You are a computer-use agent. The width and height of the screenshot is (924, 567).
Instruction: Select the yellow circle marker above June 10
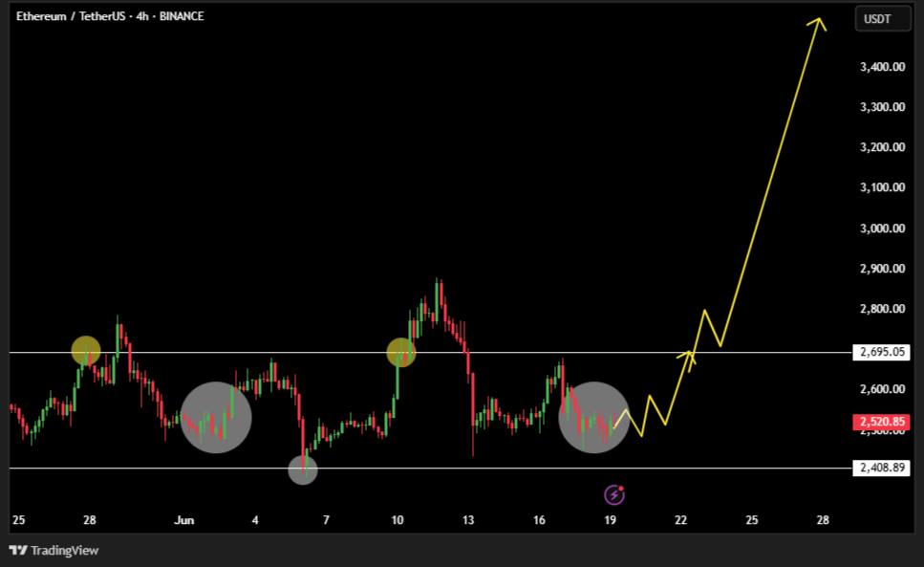[x=401, y=352]
